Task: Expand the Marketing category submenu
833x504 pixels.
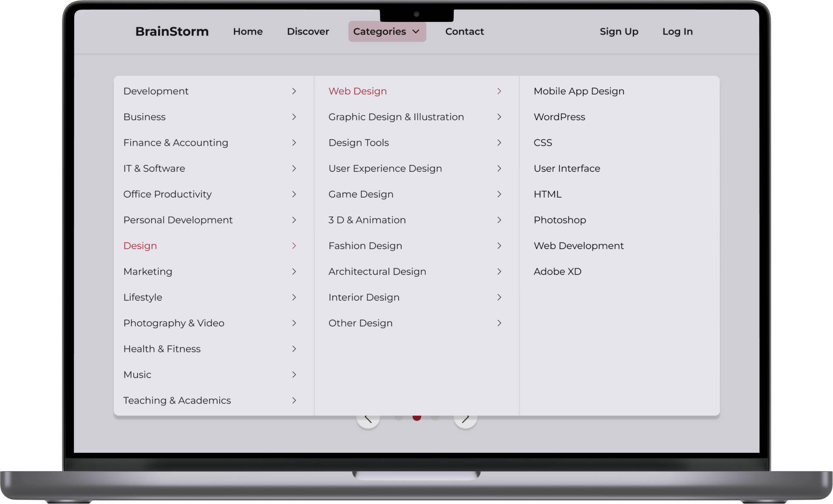Action: 294,271
